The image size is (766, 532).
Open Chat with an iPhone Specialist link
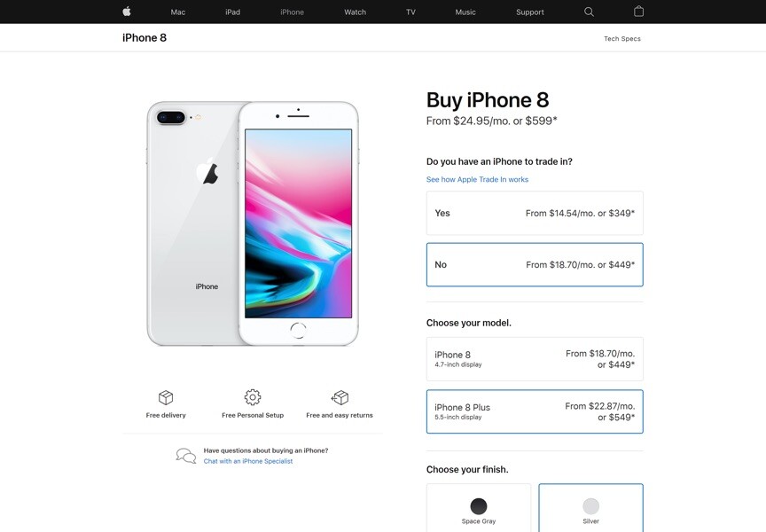click(248, 461)
